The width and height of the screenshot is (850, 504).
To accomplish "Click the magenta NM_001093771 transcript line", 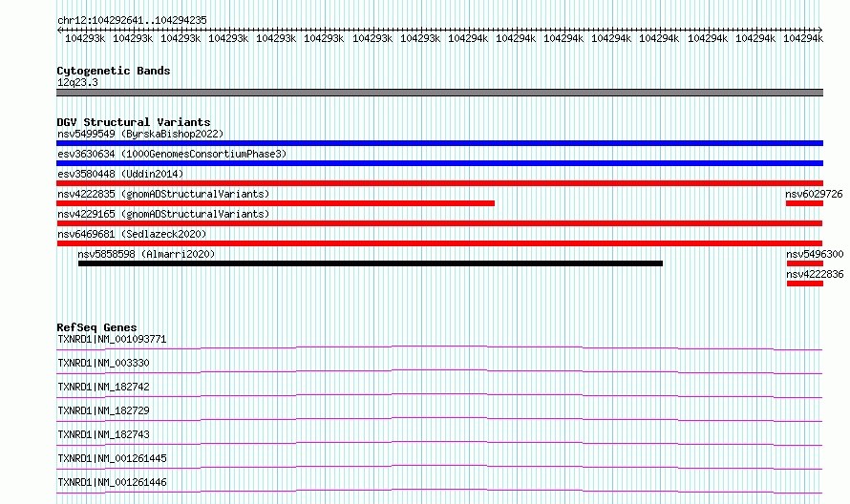I will (x=439, y=346).
